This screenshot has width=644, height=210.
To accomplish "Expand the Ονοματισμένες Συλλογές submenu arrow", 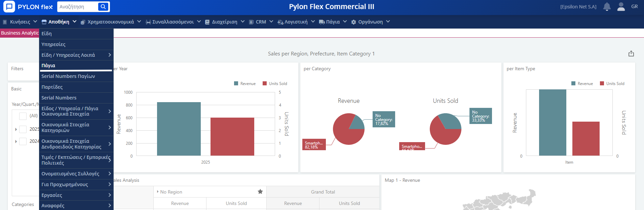I will [x=110, y=173].
